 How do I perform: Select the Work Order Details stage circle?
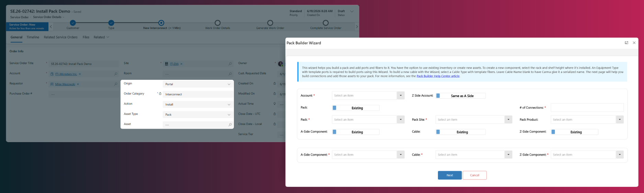pos(217,23)
